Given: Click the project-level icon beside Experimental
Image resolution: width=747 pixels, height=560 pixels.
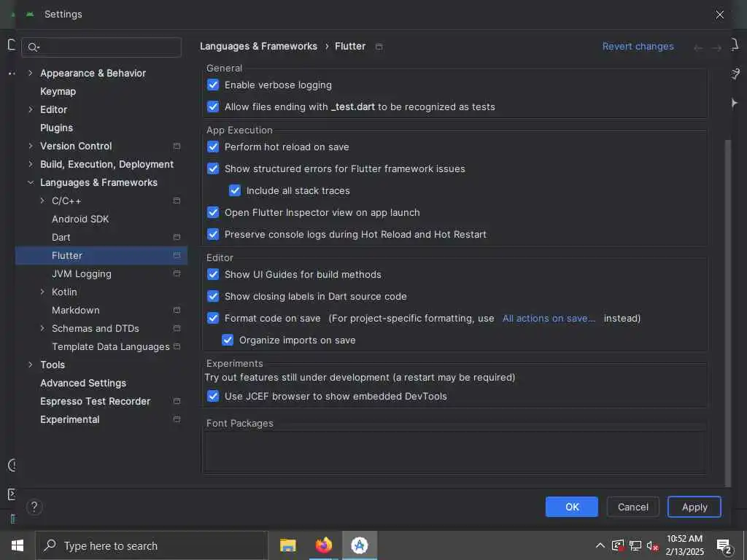Looking at the screenshot, I should [x=177, y=419].
